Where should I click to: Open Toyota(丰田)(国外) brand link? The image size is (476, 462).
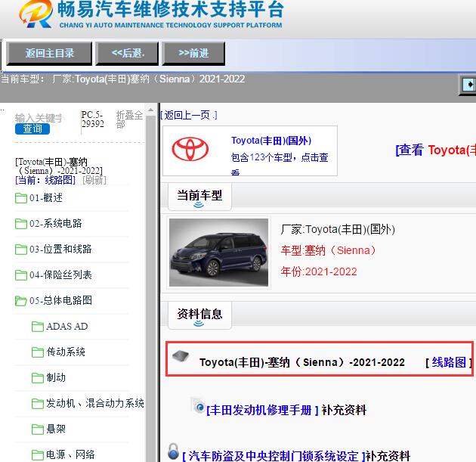tap(271, 141)
